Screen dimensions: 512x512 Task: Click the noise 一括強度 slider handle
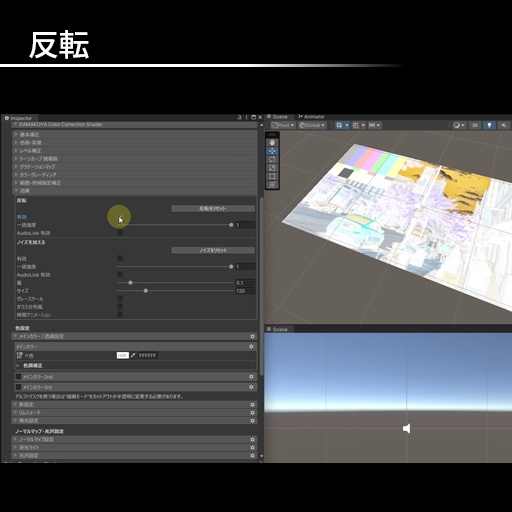click(x=231, y=267)
